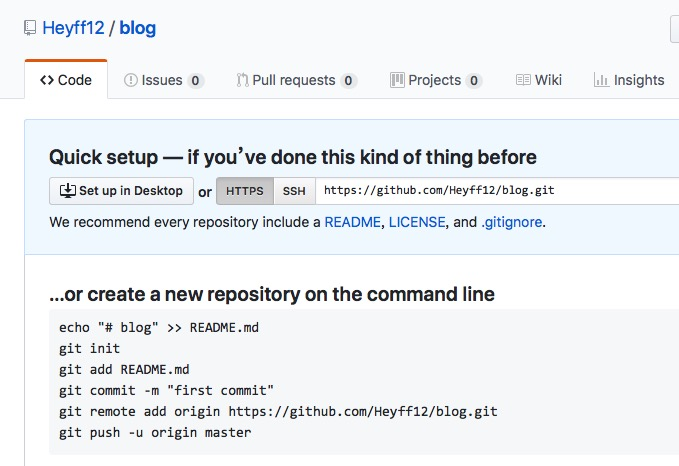Switch clone URL to SSH
Viewport: 679px width, 466px height.
click(x=294, y=191)
